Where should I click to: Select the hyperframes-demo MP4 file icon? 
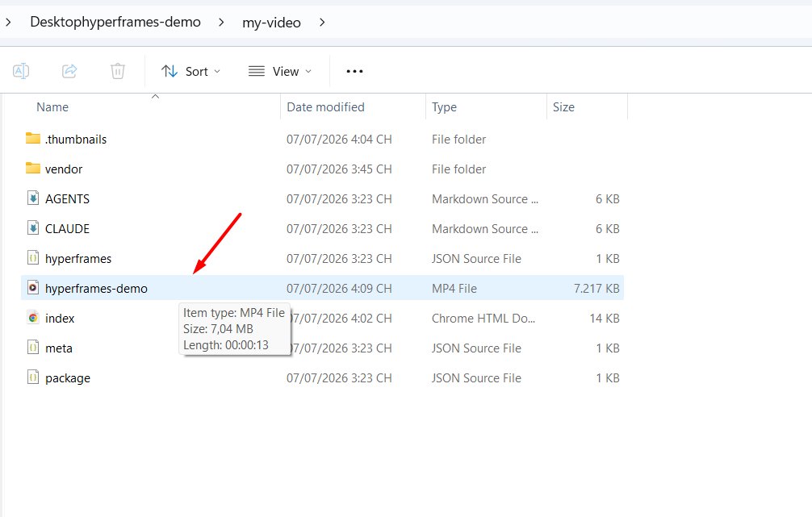33,288
